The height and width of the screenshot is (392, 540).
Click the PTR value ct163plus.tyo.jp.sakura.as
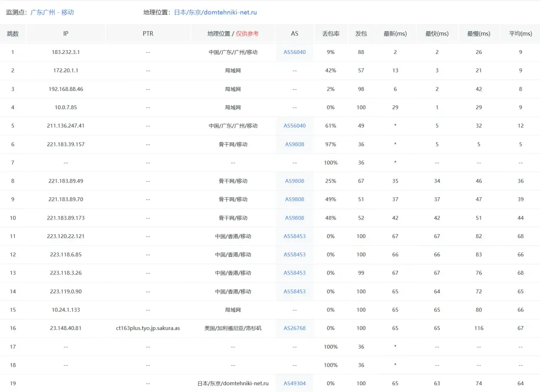click(148, 328)
